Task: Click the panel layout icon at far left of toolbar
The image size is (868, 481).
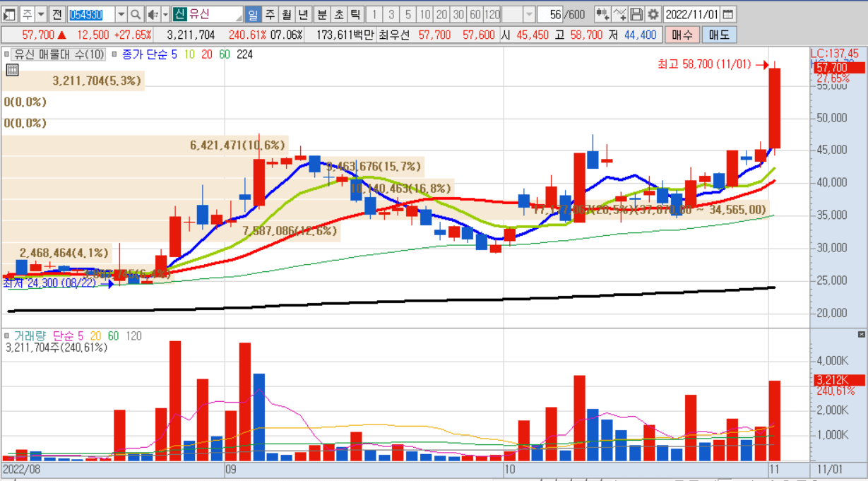Action: click(8, 14)
